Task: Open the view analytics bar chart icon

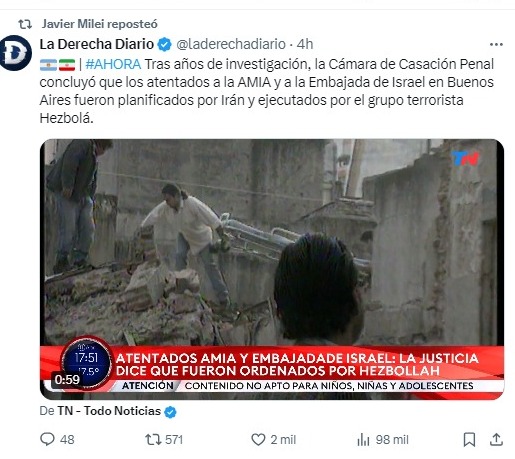Action: pos(363,440)
